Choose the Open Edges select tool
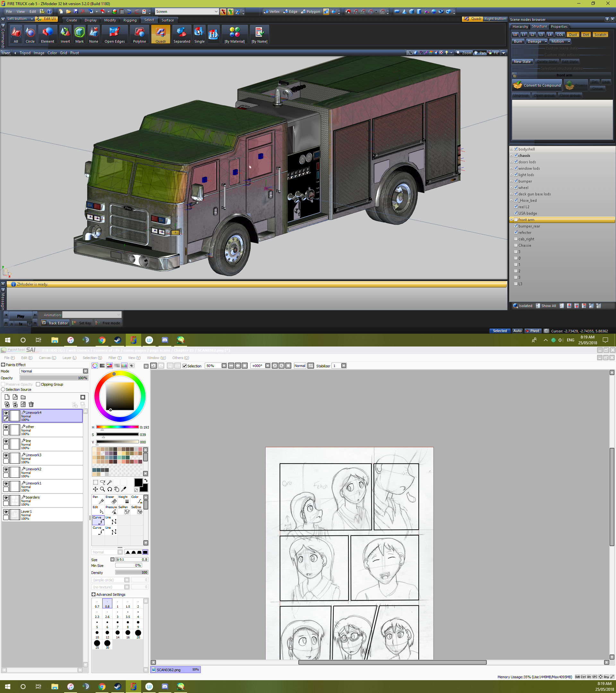Image resolution: width=616 pixels, height=693 pixels. [115, 34]
